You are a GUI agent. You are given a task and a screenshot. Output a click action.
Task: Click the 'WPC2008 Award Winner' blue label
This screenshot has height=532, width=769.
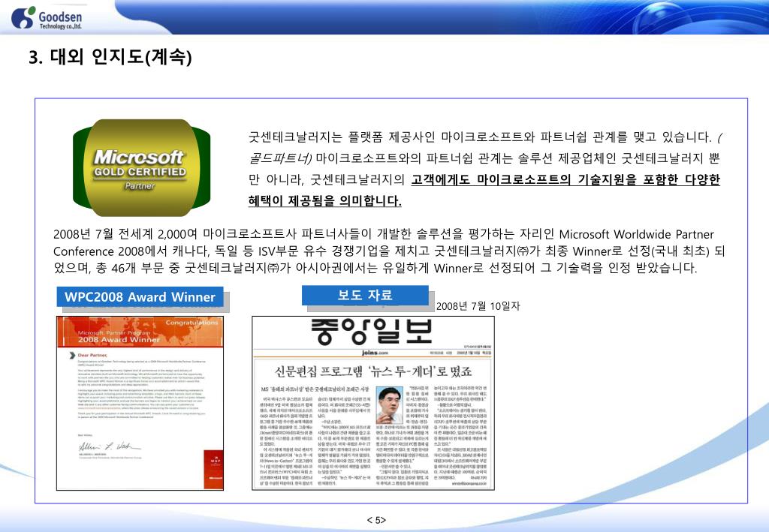coord(140,297)
